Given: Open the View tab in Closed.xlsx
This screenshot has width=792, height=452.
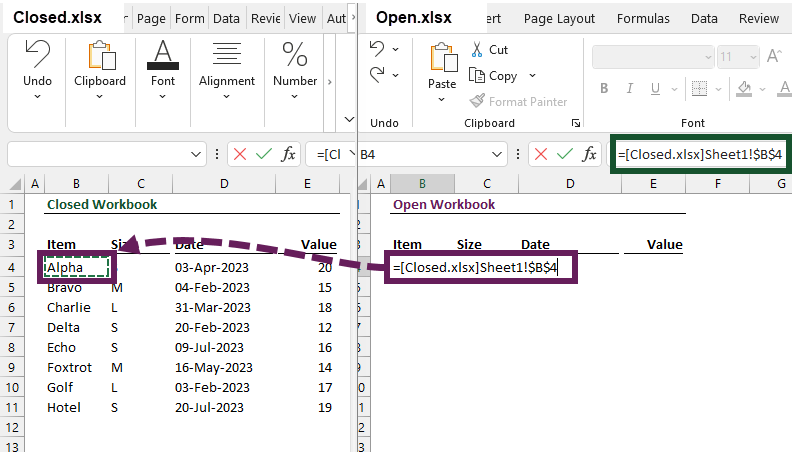Looking at the screenshot, I should click(x=303, y=19).
